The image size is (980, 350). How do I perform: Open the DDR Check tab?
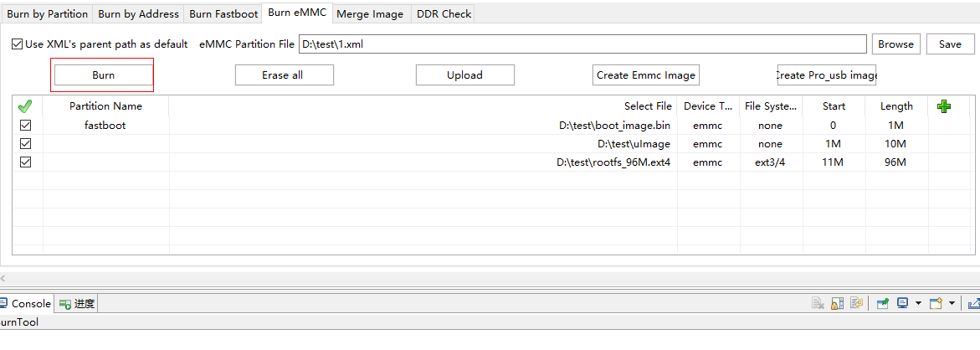pyautogui.click(x=444, y=14)
